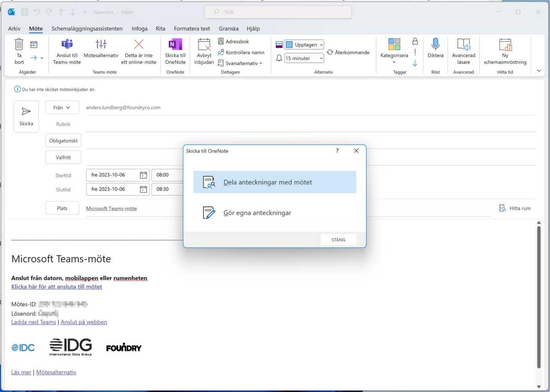Click the Valfritt button
This screenshot has width=550, height=392.
click(x=63, y=157)
